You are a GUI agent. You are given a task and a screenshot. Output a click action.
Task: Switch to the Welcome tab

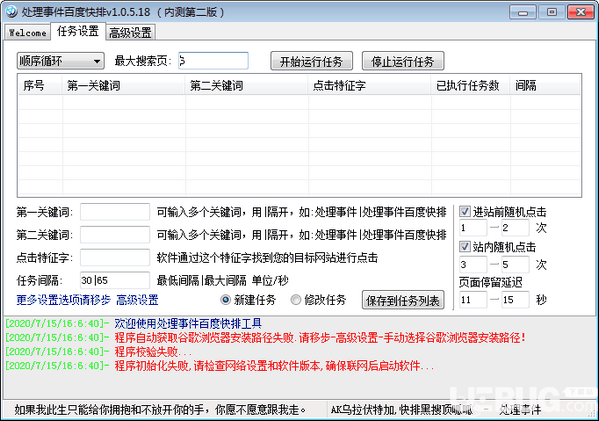pyautogui.click(x=28, y=33)
